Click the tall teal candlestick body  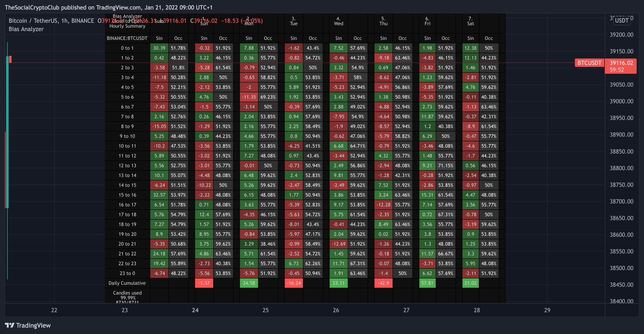7,132
